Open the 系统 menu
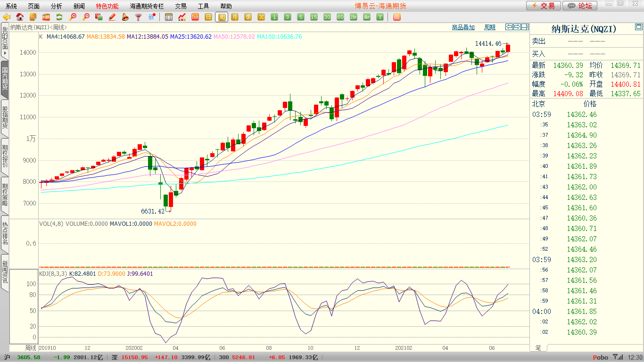Image resolution: width=644 pixels, height=362 pixels. point(11,6)
